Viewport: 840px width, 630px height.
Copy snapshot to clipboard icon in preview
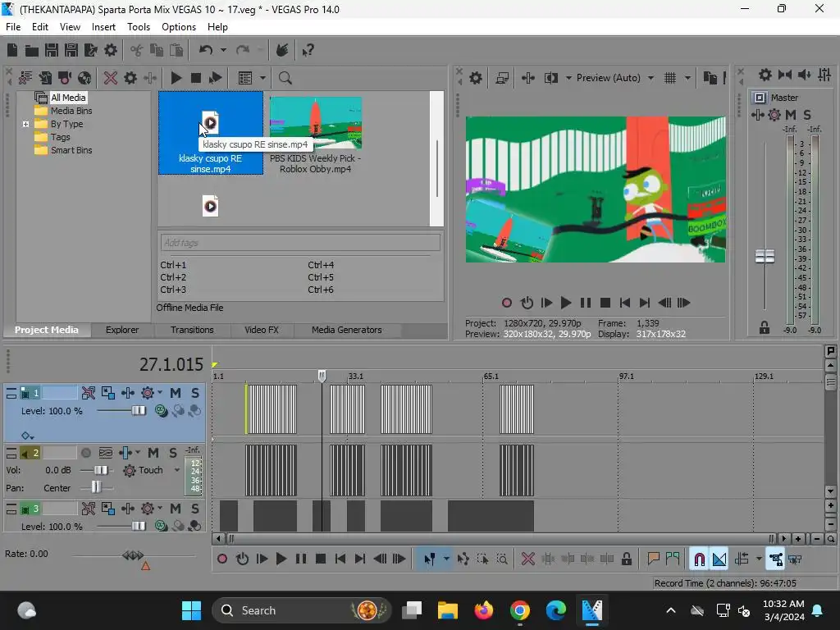[x=710, y=78]
